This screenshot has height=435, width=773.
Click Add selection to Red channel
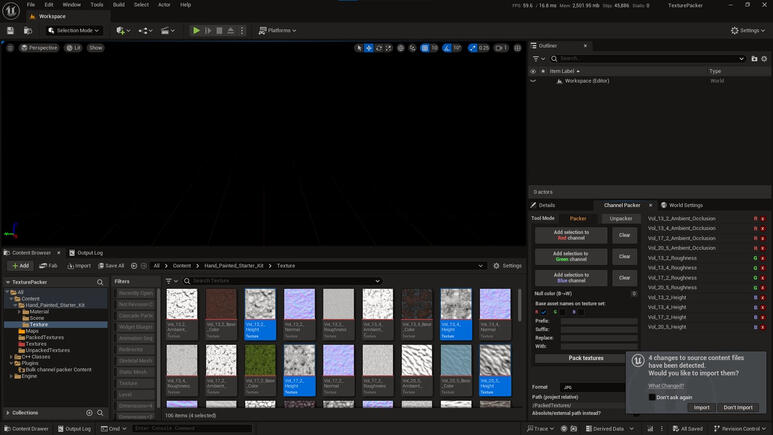coord(571,235)
